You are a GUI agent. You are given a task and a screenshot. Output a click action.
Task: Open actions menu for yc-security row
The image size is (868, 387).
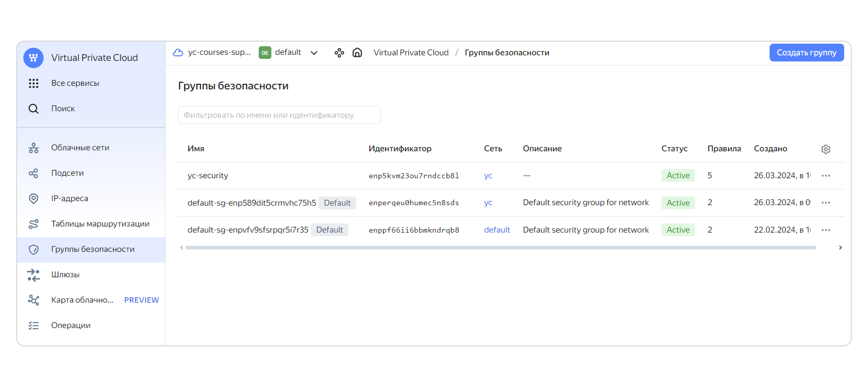pos(826,176)
